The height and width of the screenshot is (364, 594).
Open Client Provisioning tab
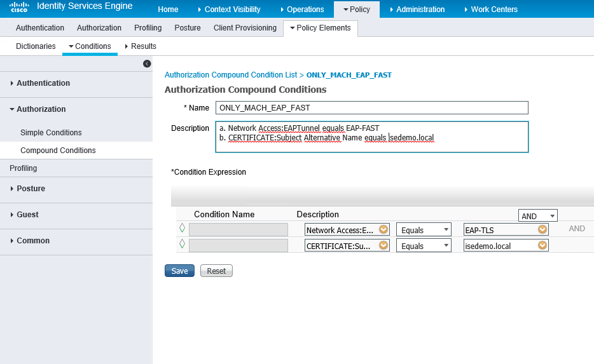(x=245, y=28)
